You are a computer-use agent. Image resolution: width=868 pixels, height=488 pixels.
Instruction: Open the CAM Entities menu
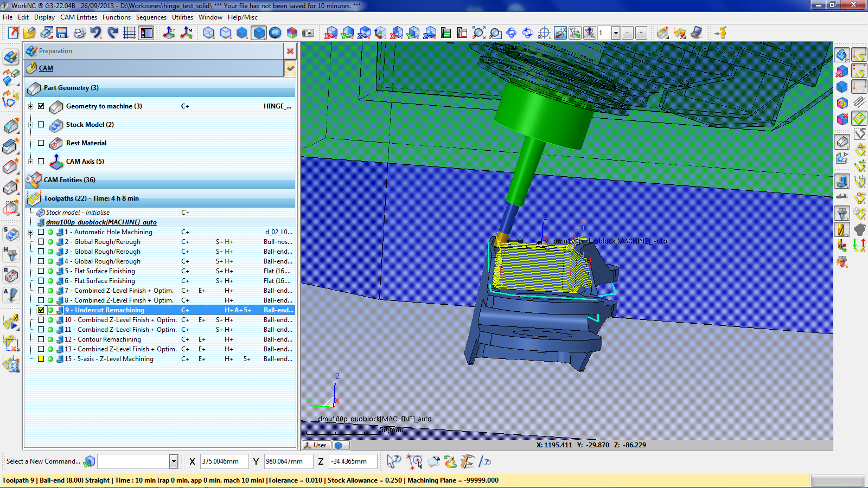coord(79,17)
